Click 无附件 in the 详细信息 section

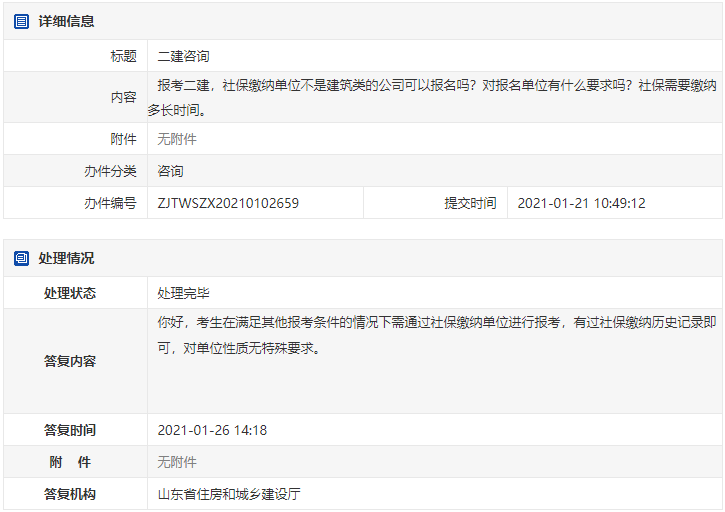pyautogui.click(x=177, y=139)
